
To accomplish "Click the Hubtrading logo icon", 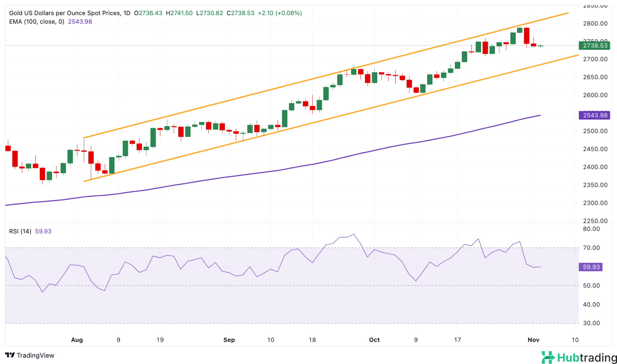I will tap(548, 357).
